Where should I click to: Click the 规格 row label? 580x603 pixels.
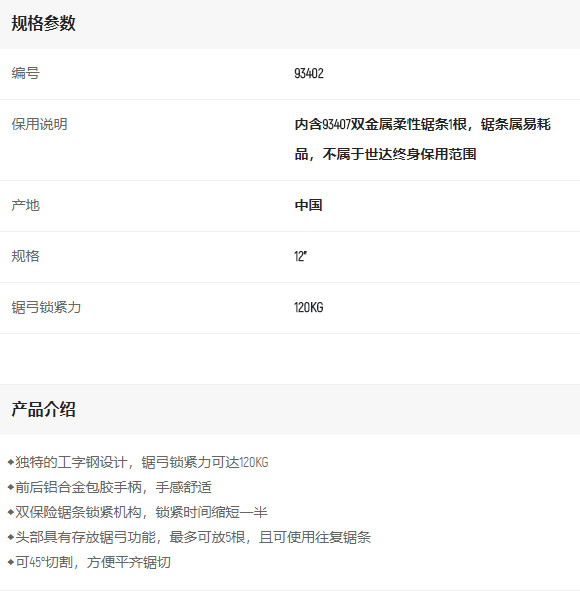point(25,256)
